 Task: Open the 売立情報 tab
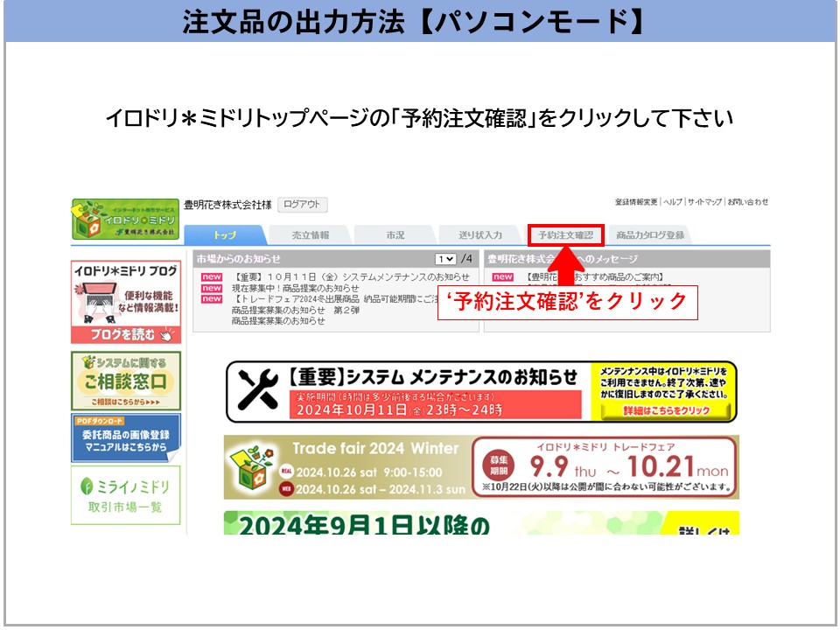(x=311, y=235)
